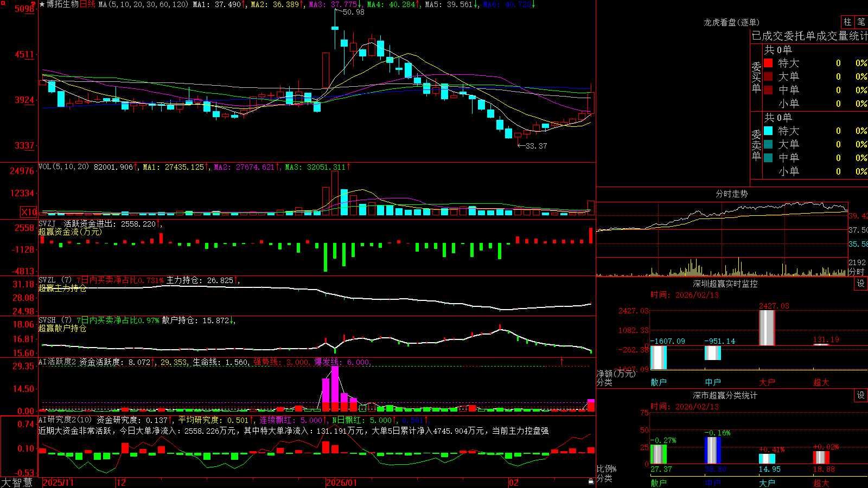Click the 中户 38.80 proportion bar
Image resolution: width=868 pixels, height=488 pixels.
pyautogui.click(x=713, y=450)
